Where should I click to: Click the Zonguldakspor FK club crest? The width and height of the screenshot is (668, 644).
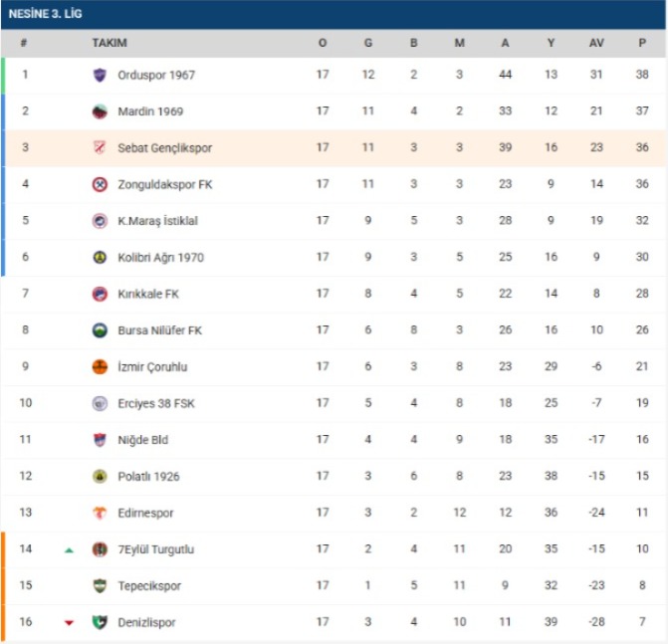coord(100,184)
